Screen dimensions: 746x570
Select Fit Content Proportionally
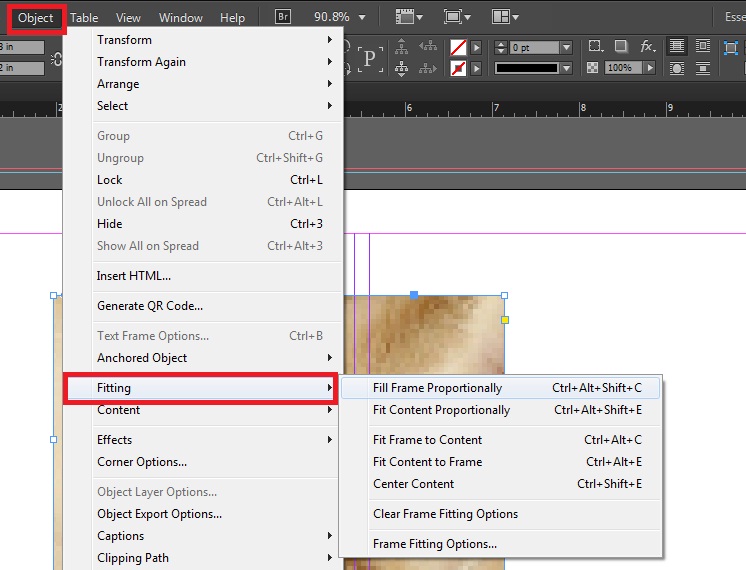[501, 410]
